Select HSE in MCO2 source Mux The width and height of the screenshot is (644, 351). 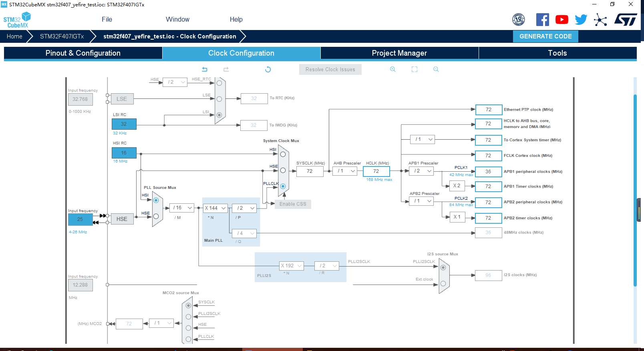pos(188,328)
